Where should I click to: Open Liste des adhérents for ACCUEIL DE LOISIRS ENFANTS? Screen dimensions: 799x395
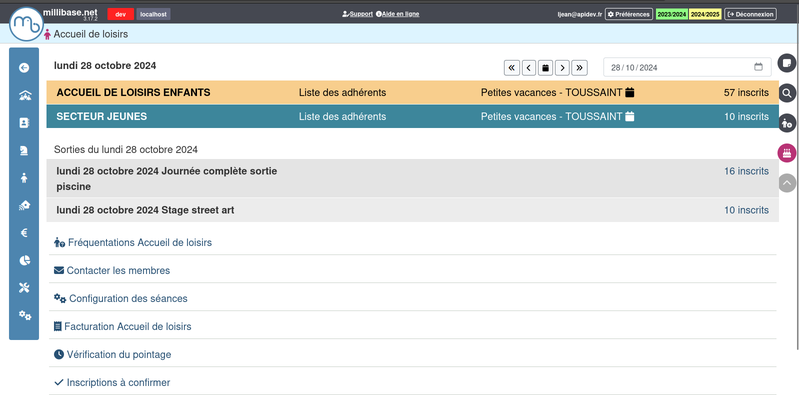click(x=342, y=93)
